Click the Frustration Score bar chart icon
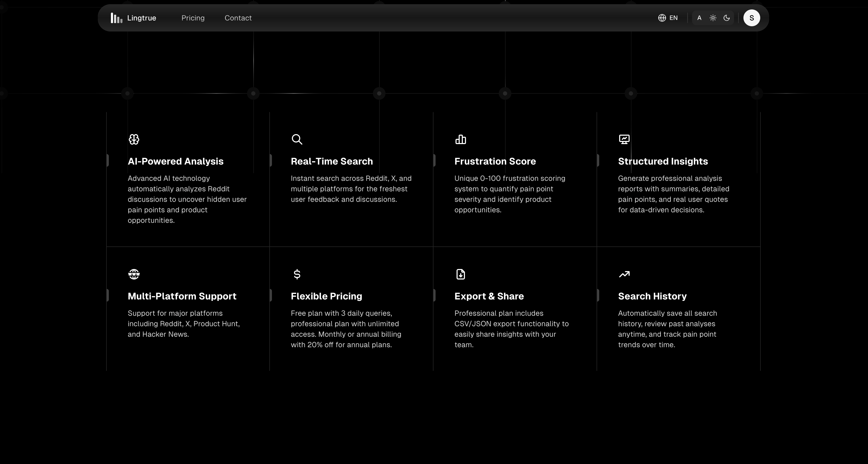The height and width of the screenshot is (464, 868). (x=460, y=139)
